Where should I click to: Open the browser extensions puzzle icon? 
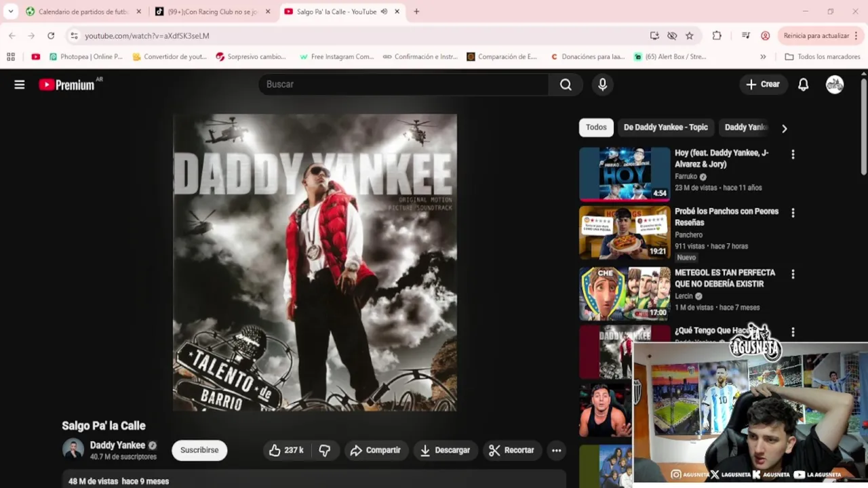point(717,35)
